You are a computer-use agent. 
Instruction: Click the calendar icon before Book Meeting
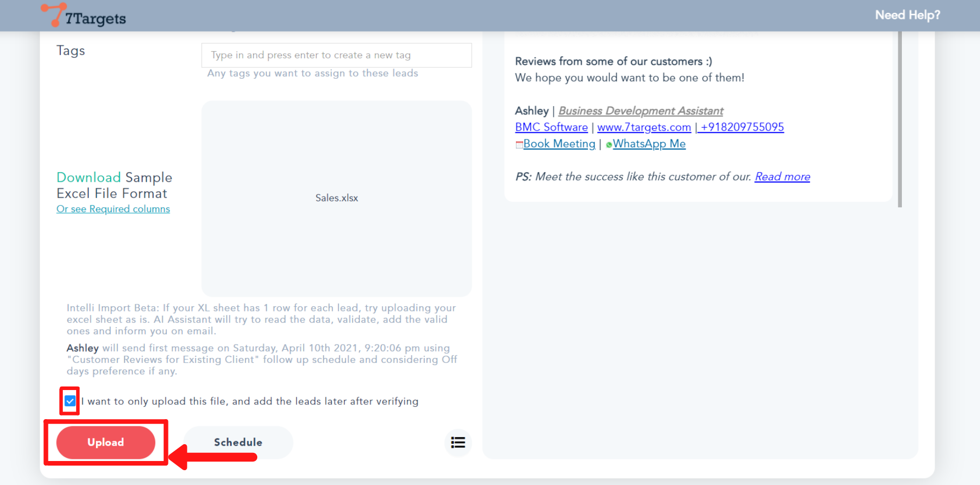point(519,144)
